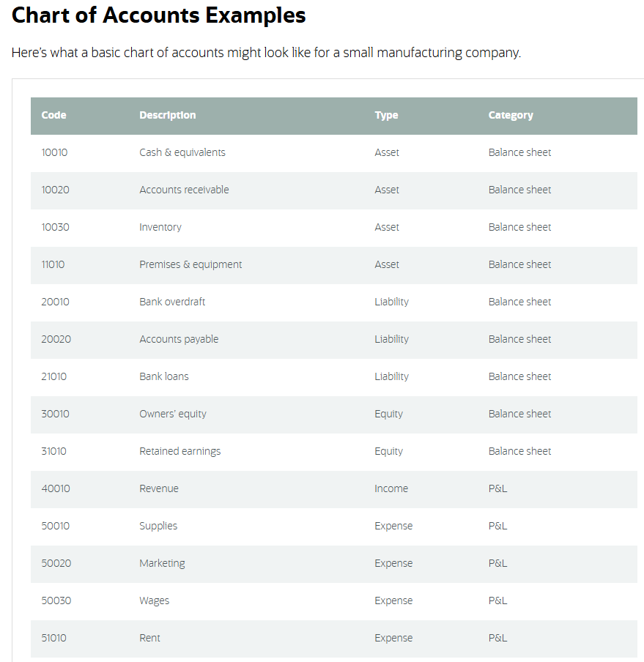Click the Owners' equity description

[x=173, y=414]
